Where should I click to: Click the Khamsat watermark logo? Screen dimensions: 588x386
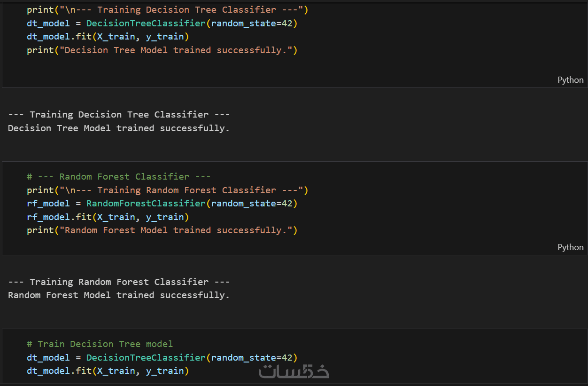click(x=294, y=371)
